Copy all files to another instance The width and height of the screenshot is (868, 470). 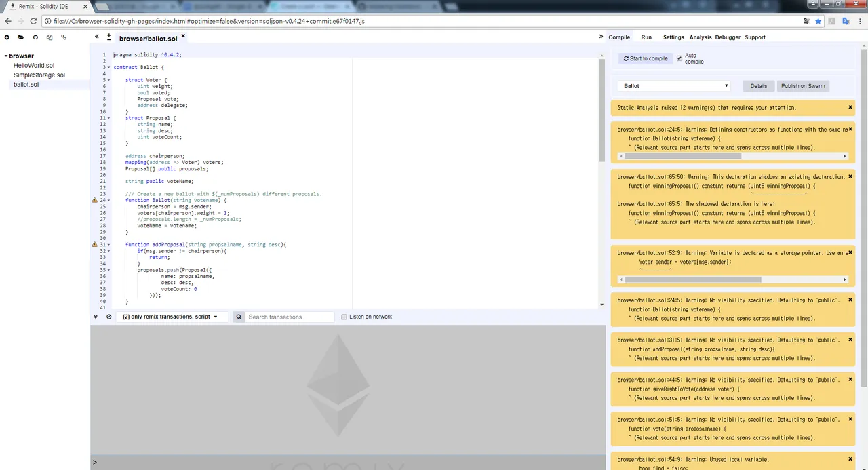tap(50, 37)
